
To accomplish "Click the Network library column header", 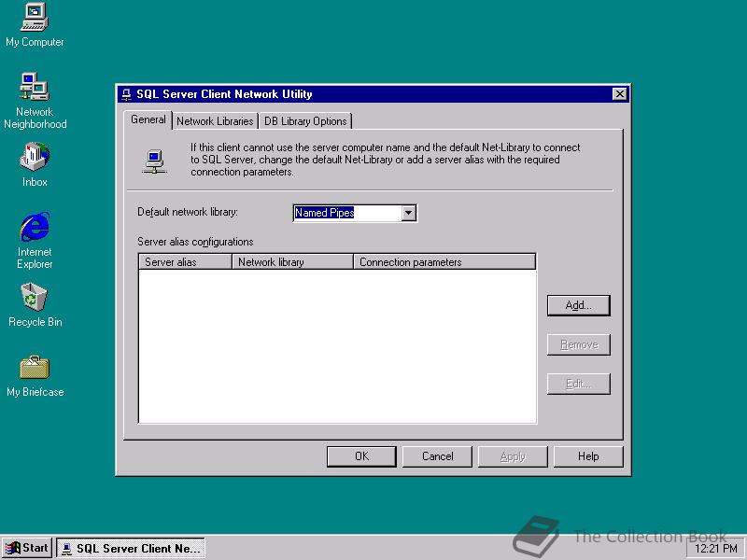I will pyautogui.click(x=292, y=262).
